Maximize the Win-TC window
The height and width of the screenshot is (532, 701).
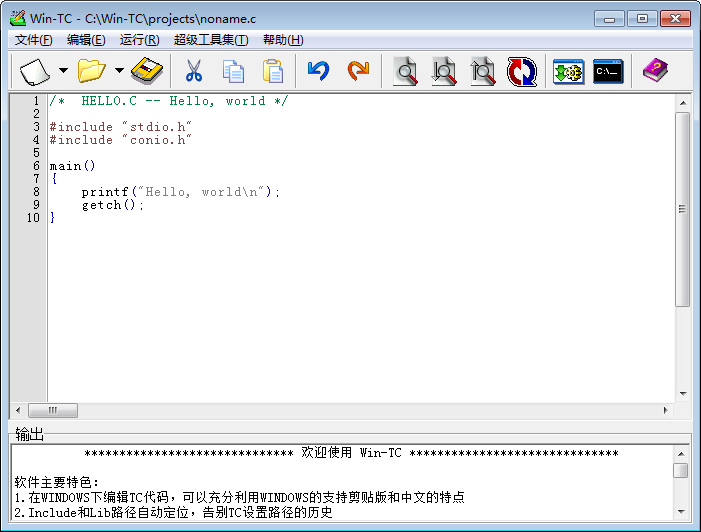pos(642,19)
